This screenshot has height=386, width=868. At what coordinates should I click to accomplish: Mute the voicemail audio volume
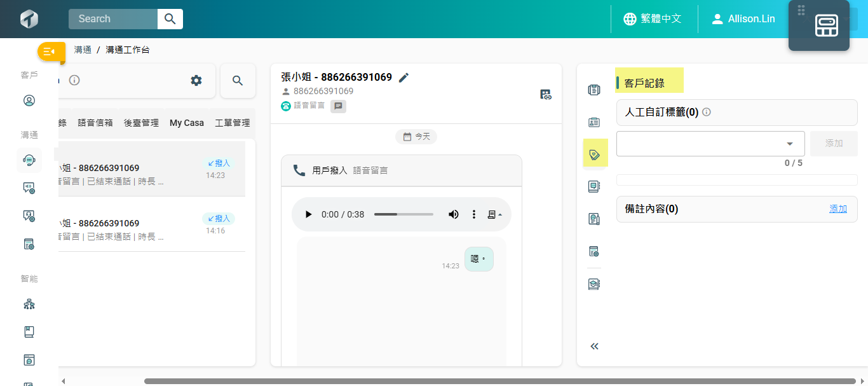454,214
